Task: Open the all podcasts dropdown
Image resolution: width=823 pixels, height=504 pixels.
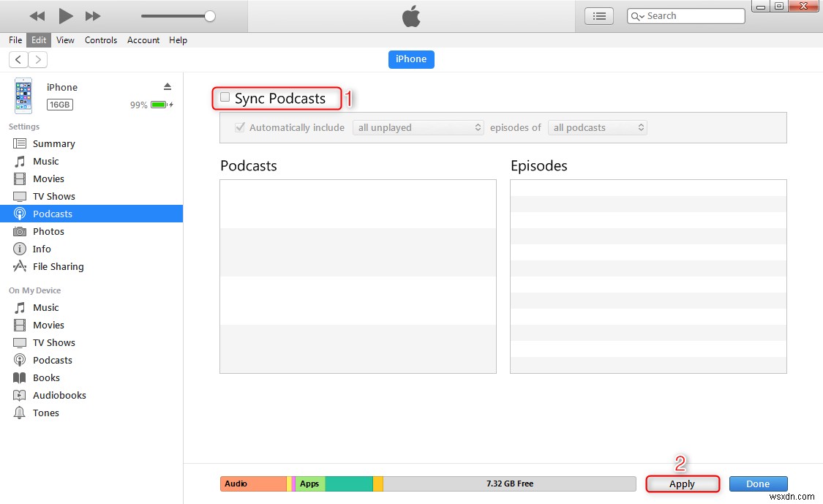Action: click(x=597, y=127)
